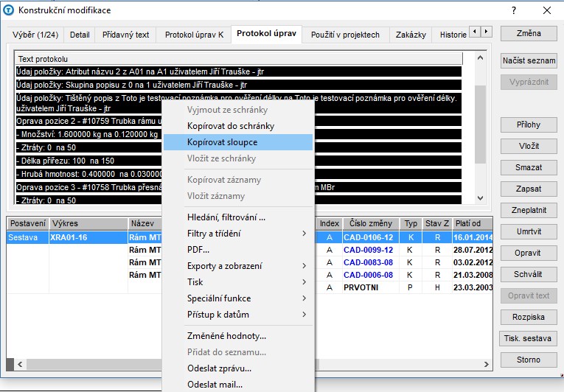Select protocol row 'Atribut názvu 2 z A01'
564x392 pixels.
(x=238, y=71)
